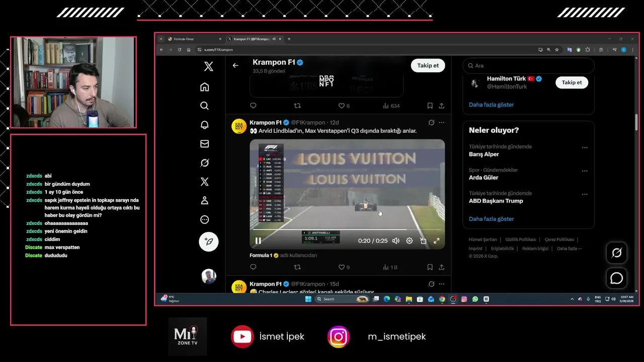Show more trends via Daha fazla göster

pos(491,219)
